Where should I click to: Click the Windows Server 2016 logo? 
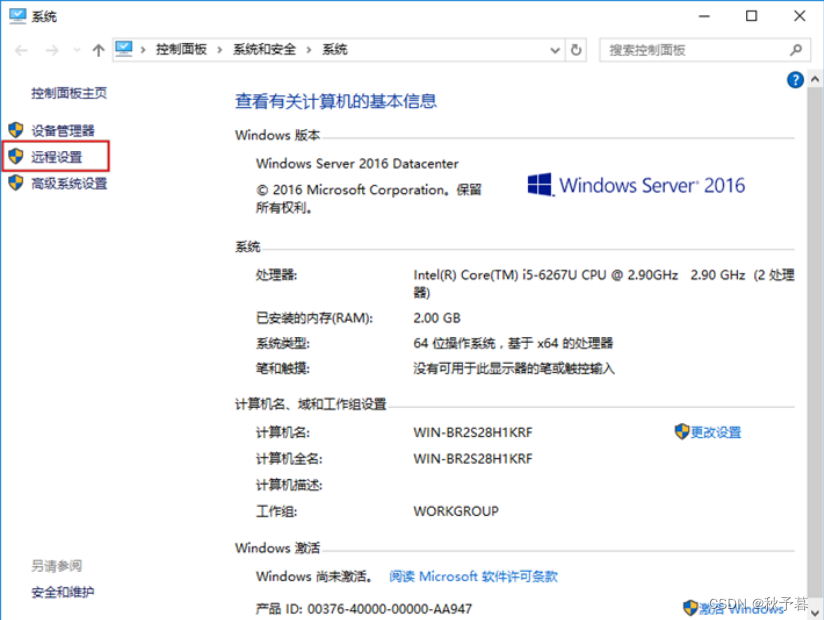click(636, 185)
